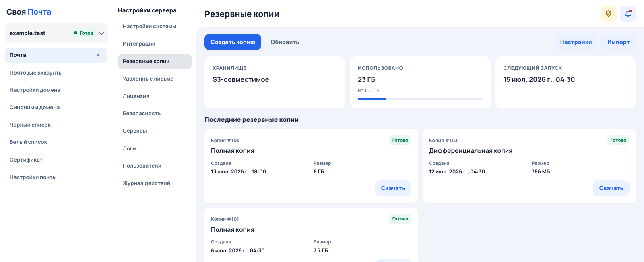Click the Готово badge on Копия #104

(x=400, y=140)
